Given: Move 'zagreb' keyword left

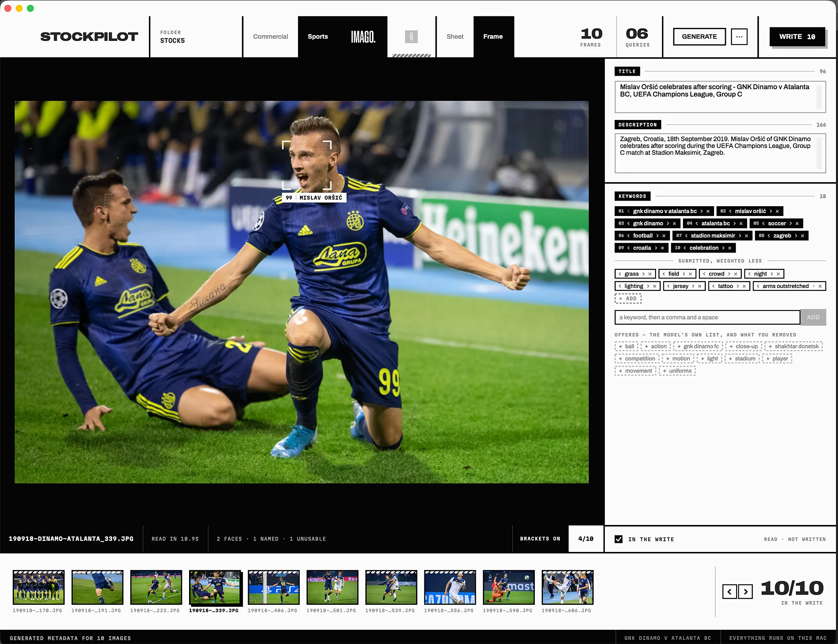Looking at the screenshot, I should click(769, 236).
